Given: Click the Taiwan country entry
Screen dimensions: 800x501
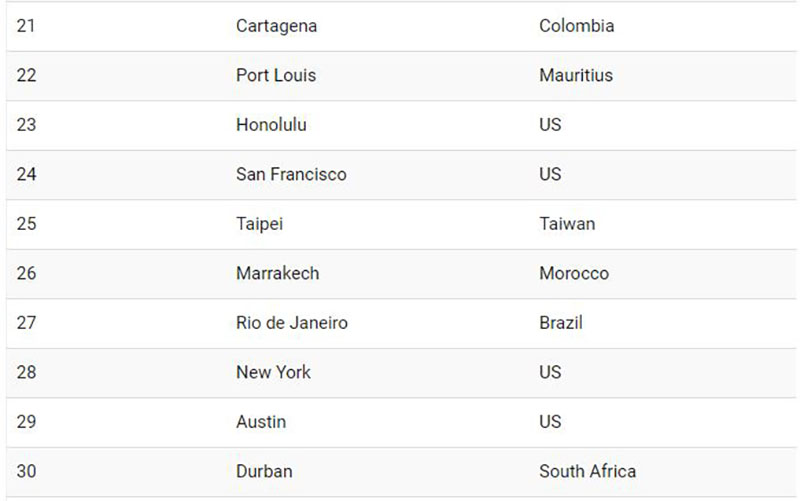Looking at the screenshot, I should pyautogui.click(x=567, y=224).
